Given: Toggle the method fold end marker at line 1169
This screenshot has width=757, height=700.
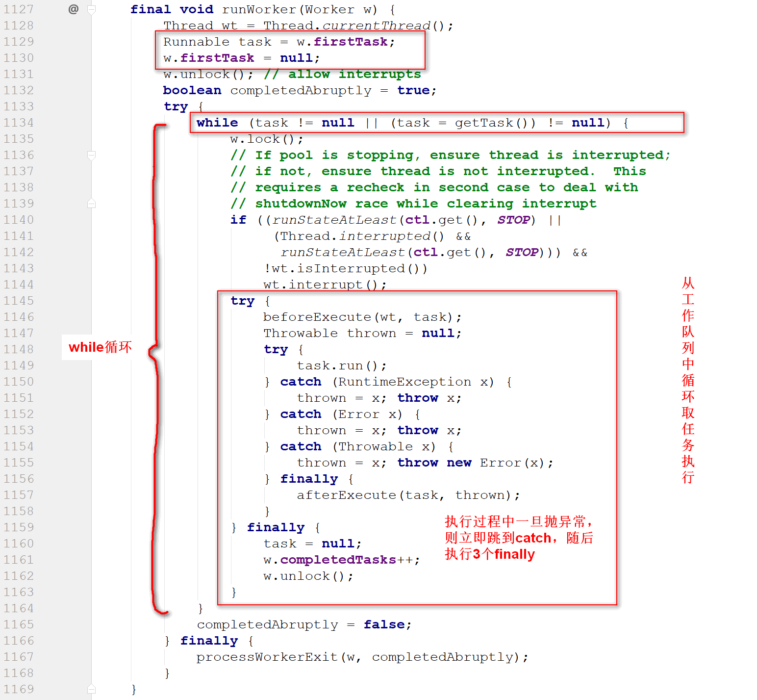Looking at the screenshot, I should 91,689.
